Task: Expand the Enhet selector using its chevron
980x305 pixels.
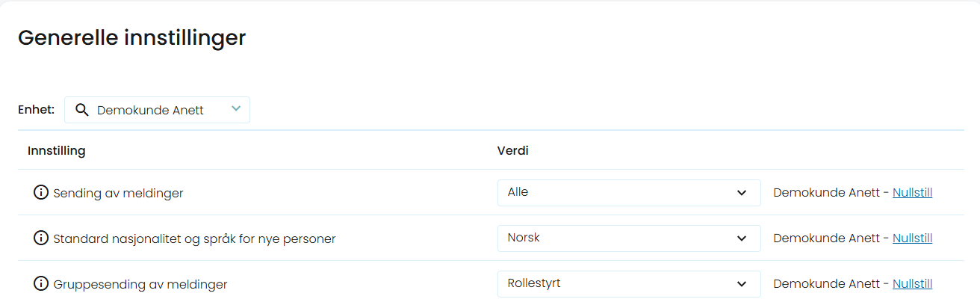Action: click(236, 109)
